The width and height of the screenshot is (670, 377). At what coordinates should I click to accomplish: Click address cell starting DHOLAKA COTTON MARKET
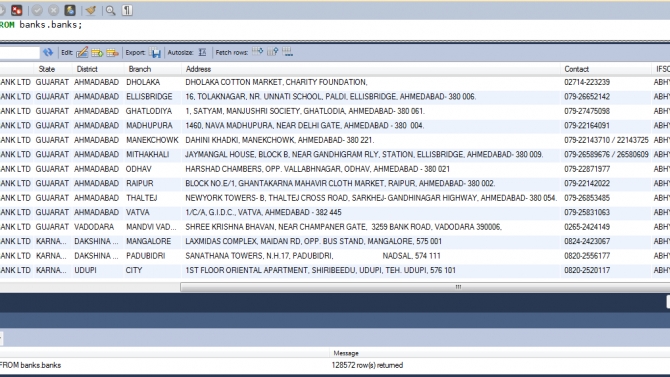[x=371, y=82]
